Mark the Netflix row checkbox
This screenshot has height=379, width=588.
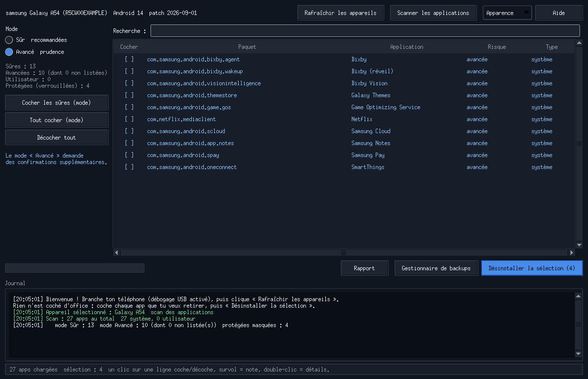click(x=129, y=119)
